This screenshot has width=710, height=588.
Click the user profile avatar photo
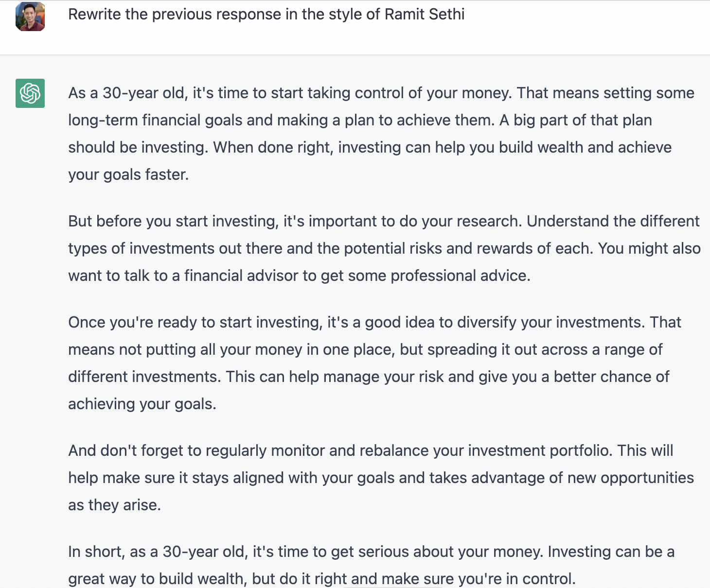tap(30, 16)
